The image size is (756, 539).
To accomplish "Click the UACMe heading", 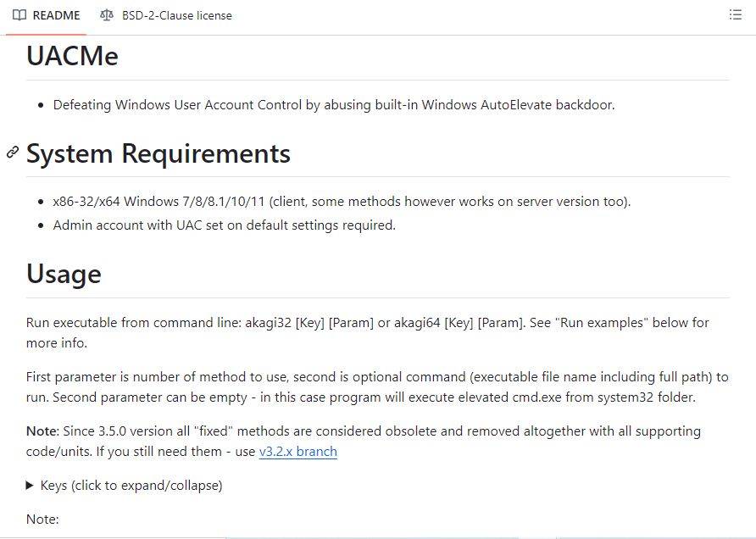I will pos(73,56).
